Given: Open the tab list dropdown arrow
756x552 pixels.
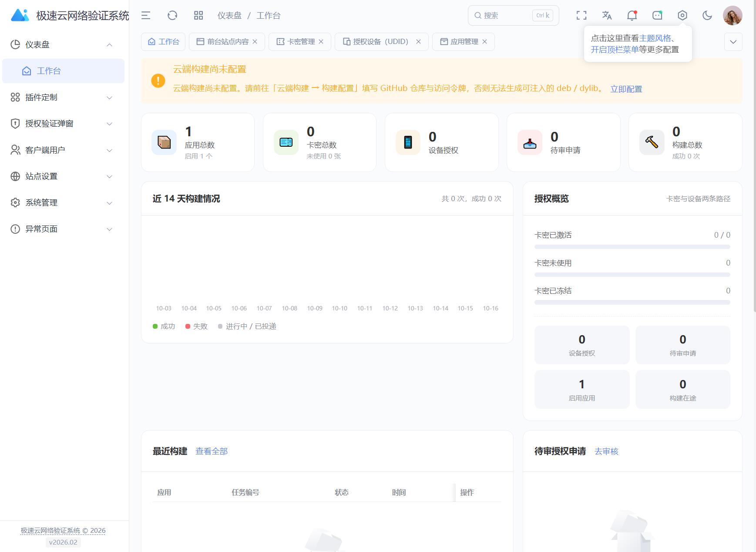Looking at the screenshot, I should pyautogui.click(x=733, y=42).
